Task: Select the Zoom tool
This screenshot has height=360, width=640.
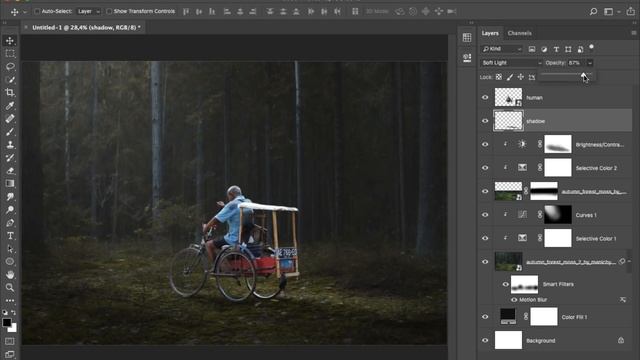Action: pos(10,288)
